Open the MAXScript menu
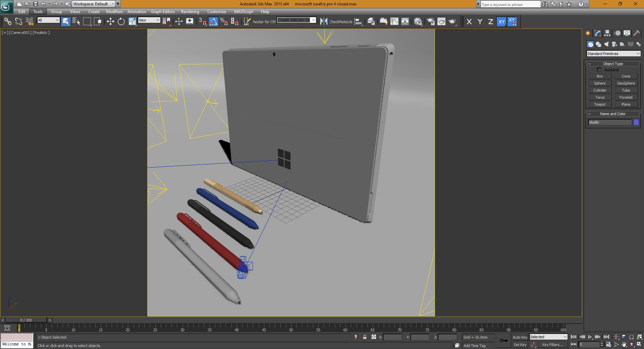This screenshot has height=349, width=644. [243, 12]
